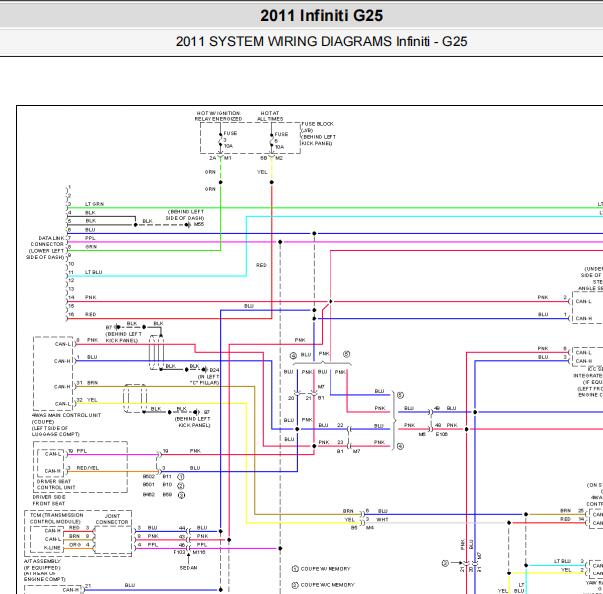This screenshot has height=594, width=603.
Task: Click the "JOINT CONNECTOR" label
Action: point(112,519)
